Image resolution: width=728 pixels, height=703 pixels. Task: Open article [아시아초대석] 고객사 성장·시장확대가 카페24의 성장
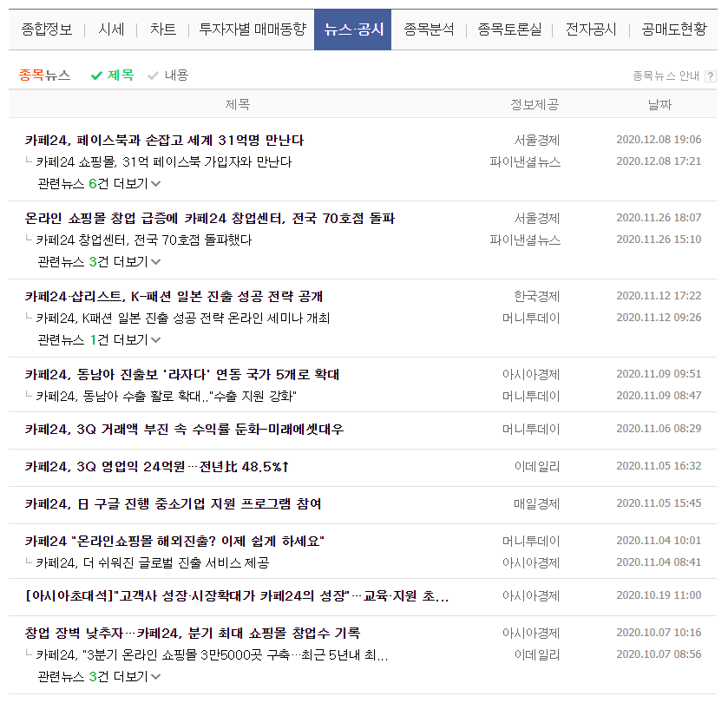[x=237, y=596]
